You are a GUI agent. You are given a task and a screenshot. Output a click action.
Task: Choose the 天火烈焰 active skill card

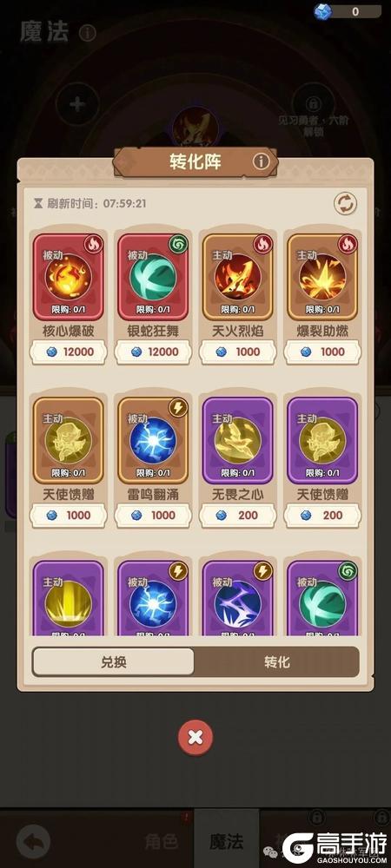pos(238,277)
